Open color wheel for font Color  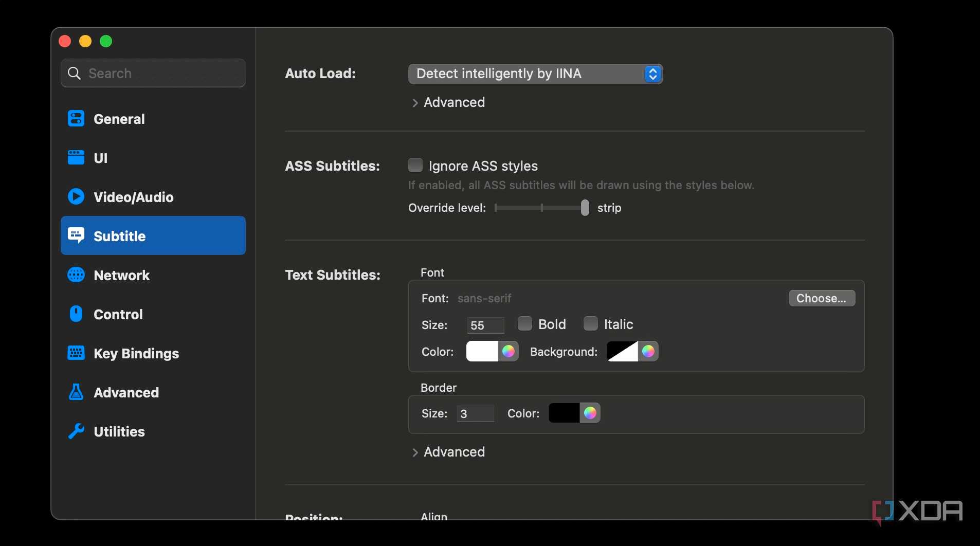coord(509,351)
